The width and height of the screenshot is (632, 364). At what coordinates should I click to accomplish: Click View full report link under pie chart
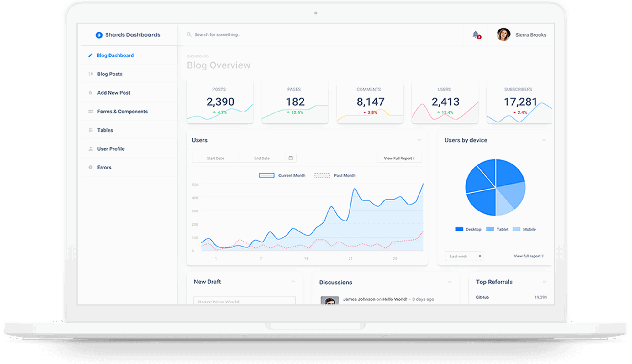(529, 256)
